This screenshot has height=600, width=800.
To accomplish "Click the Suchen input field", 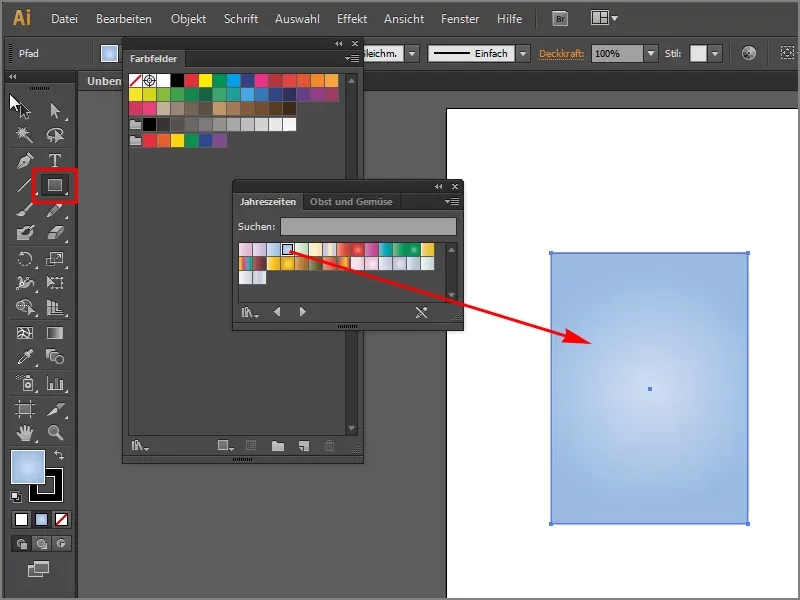I will click(370, 226).
